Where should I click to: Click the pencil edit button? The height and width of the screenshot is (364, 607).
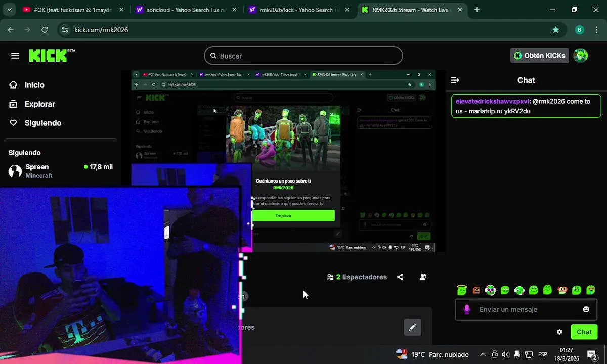click(412, 327)
